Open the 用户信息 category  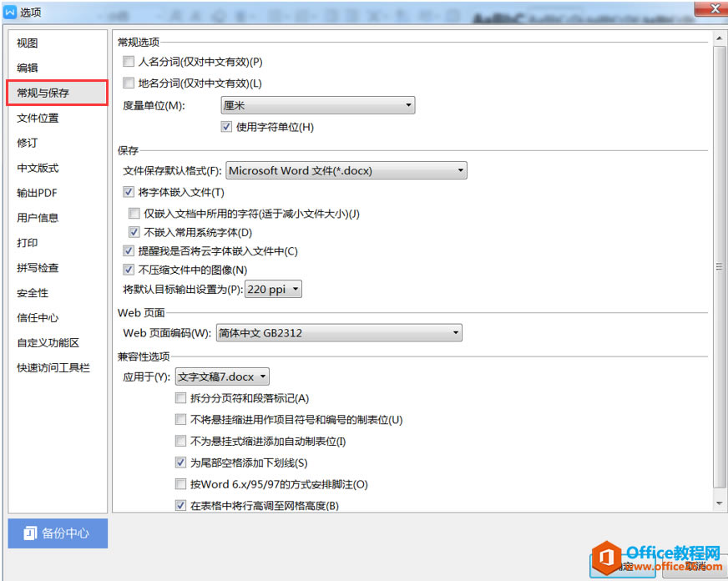[38, 218]
